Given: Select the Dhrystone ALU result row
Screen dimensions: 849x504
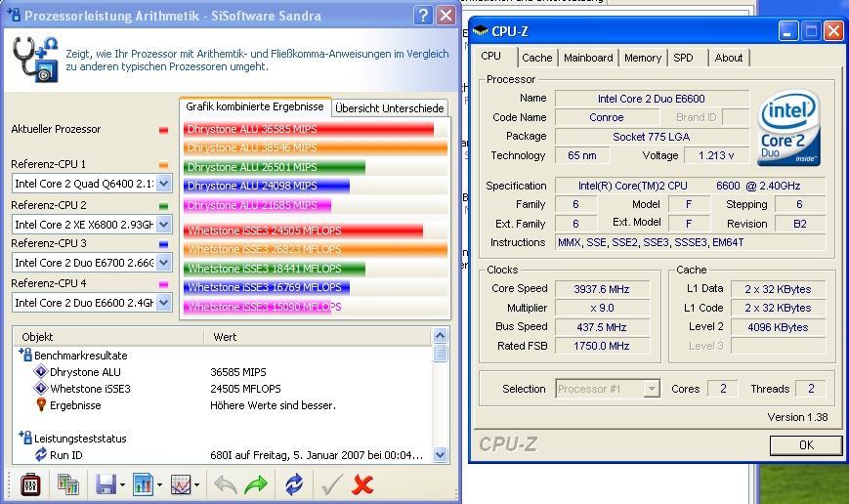Looking at the screenshot, I should 225,372.
